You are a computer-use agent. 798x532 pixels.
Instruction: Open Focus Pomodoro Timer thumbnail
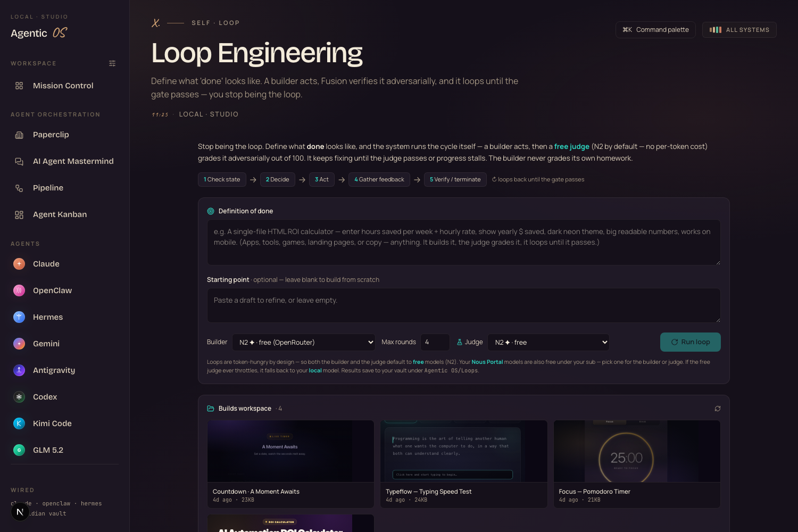click(637, 451)
